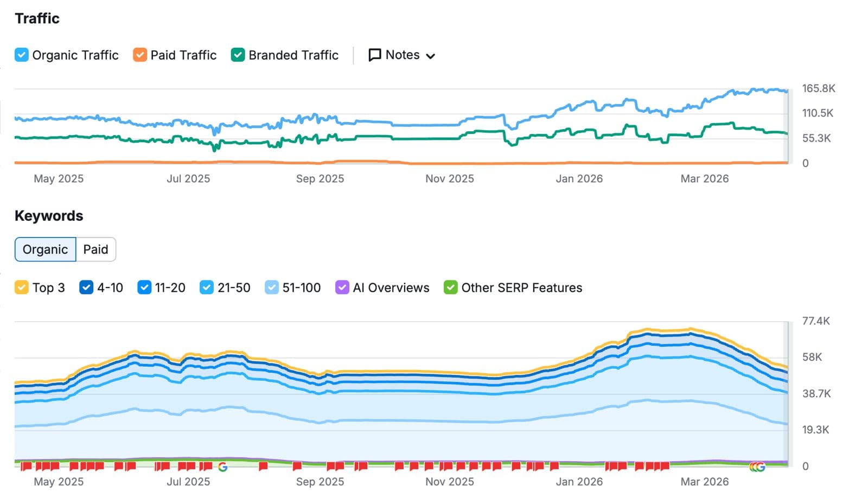
Task: Click the 165.8K axis value
Action: click(x=819, y=88)
